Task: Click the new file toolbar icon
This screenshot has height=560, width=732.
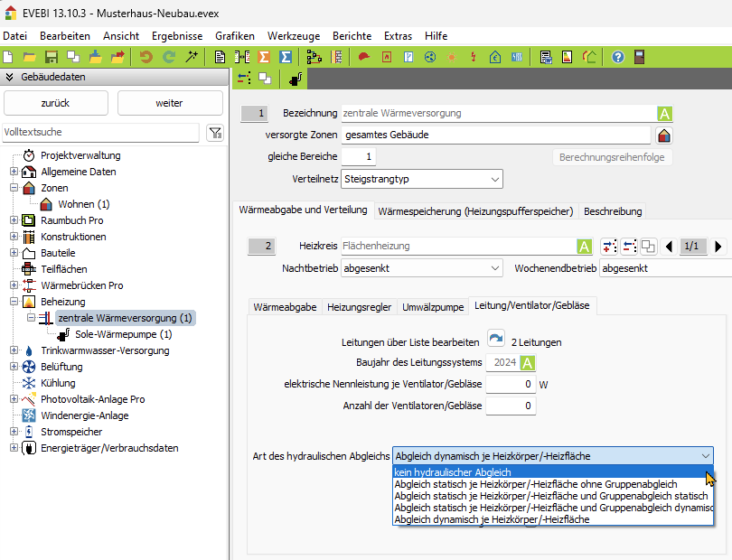Action: tap(8, 57)
